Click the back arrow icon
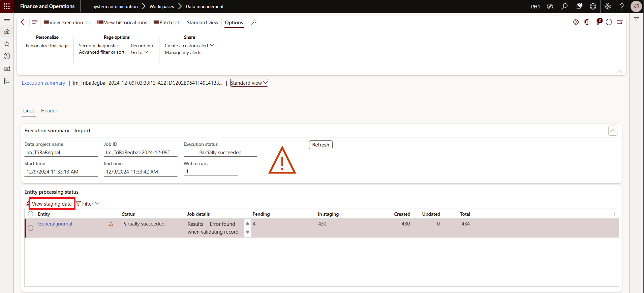Image resolution: width=644 pixels, height=293 pixels. tap(24, 22)
